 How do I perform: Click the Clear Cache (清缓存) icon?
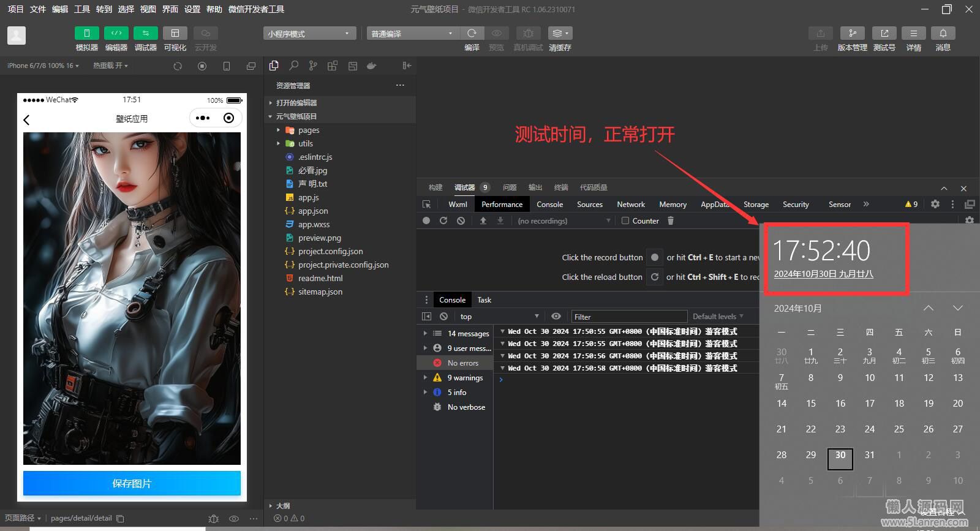tap(559, 34)
